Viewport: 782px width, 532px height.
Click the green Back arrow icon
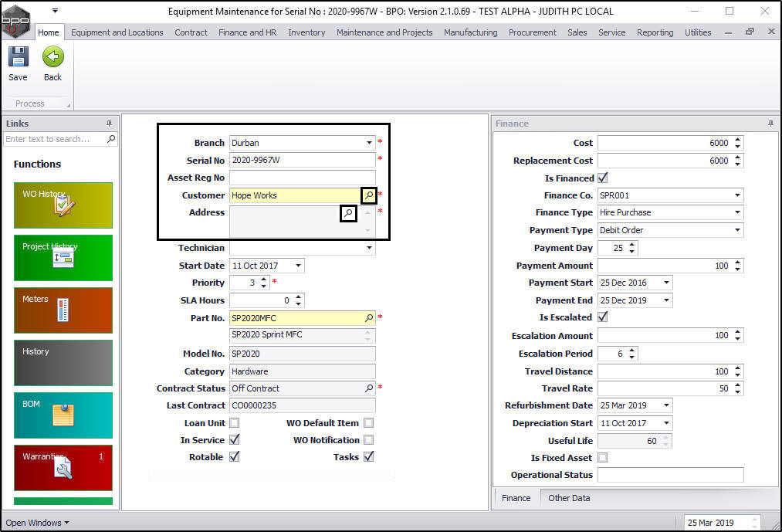(x=52, y=58)
